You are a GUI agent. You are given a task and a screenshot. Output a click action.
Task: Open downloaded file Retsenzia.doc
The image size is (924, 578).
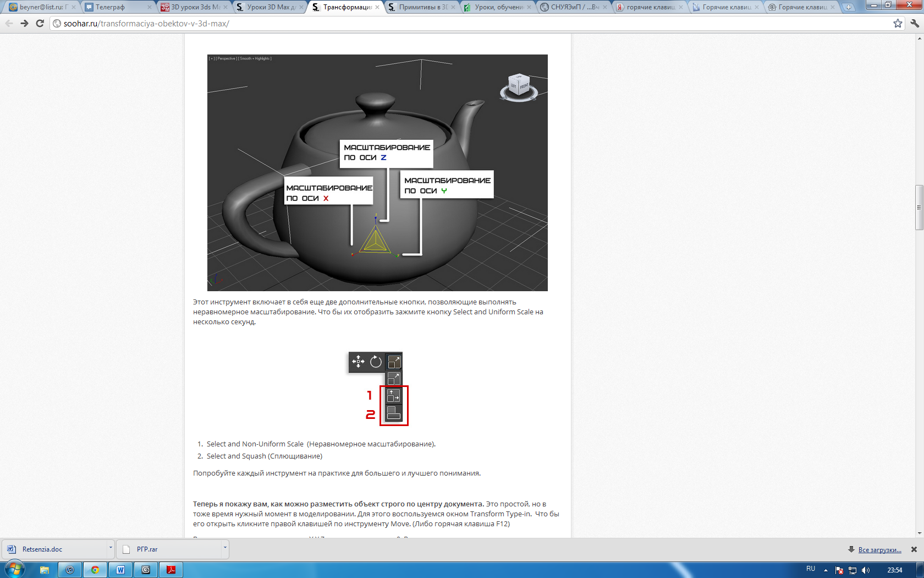[53, 549]
